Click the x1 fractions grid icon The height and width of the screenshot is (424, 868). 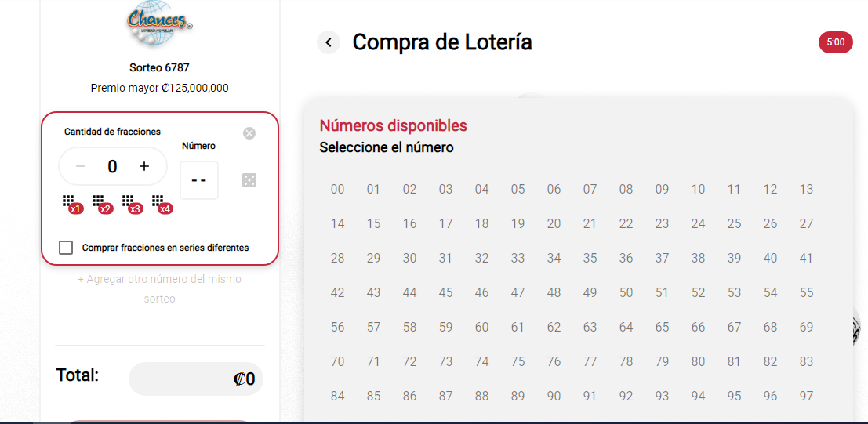point(71,204)
